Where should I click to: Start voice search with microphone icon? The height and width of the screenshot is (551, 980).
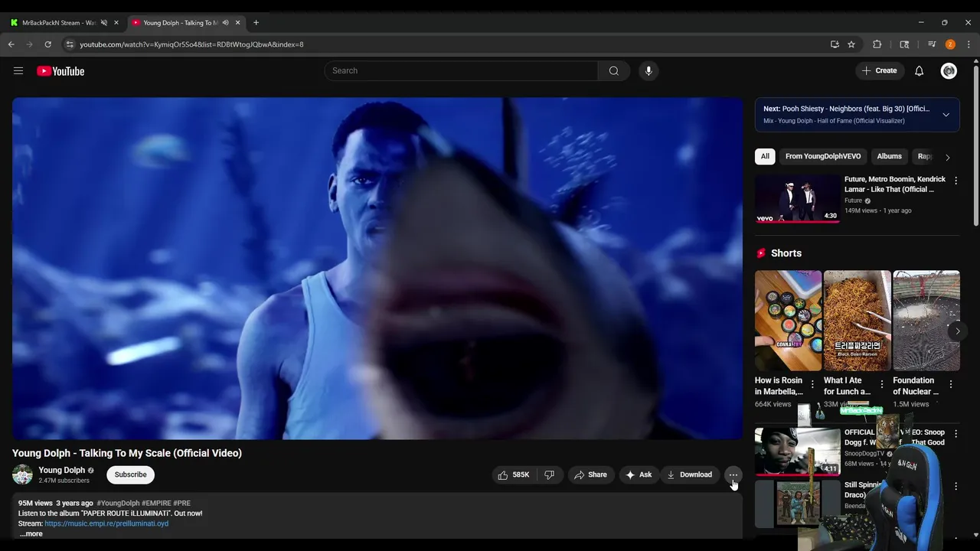tap(648, 71)
